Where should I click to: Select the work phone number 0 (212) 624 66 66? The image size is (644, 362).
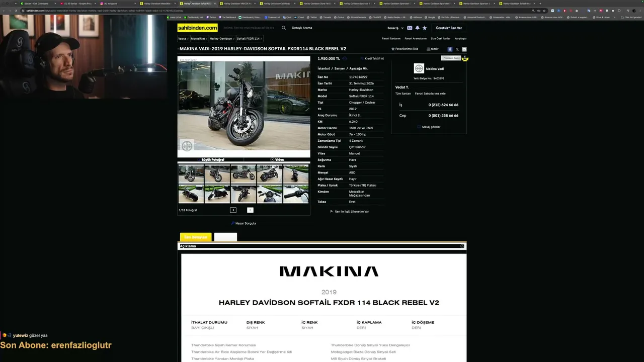pyautogui.click(x=443, y=105)
